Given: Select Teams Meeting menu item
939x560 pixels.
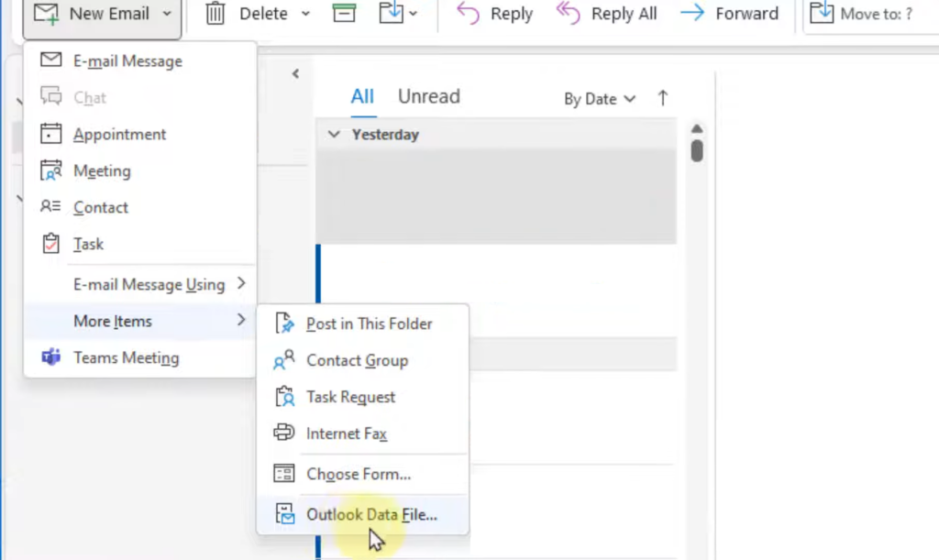Looking at the screenshot, I should pos(140,357).
